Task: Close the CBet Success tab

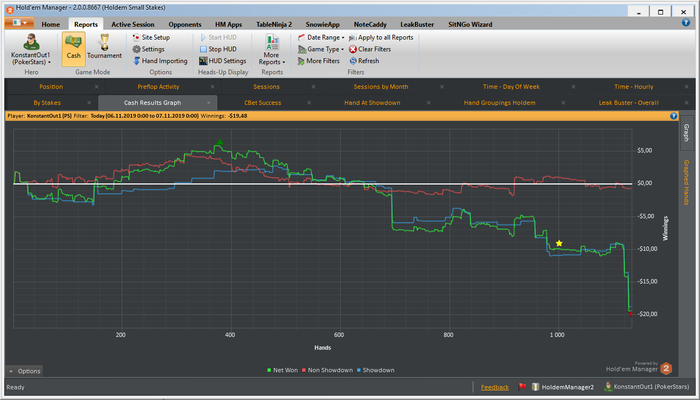Action: click(309, 103)
